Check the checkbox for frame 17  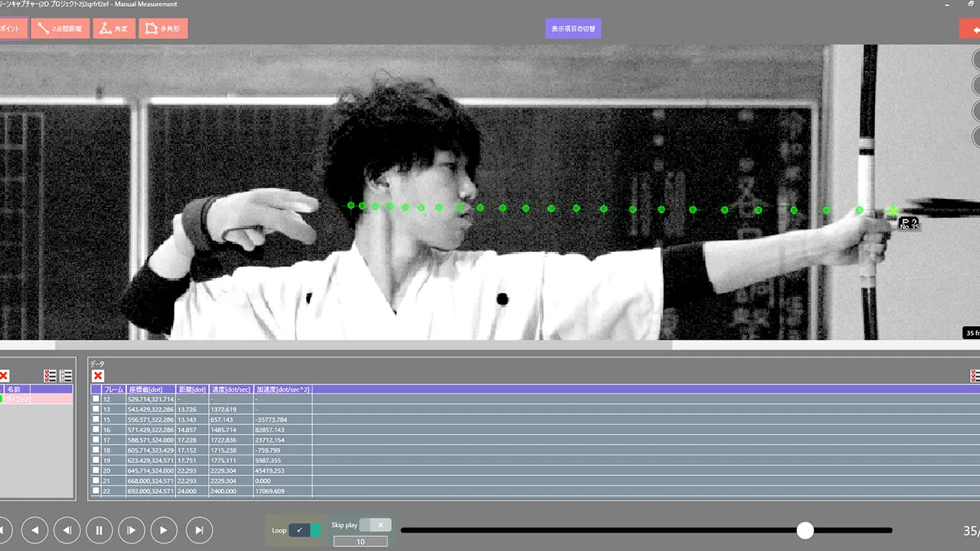click(x=96, y=440)
